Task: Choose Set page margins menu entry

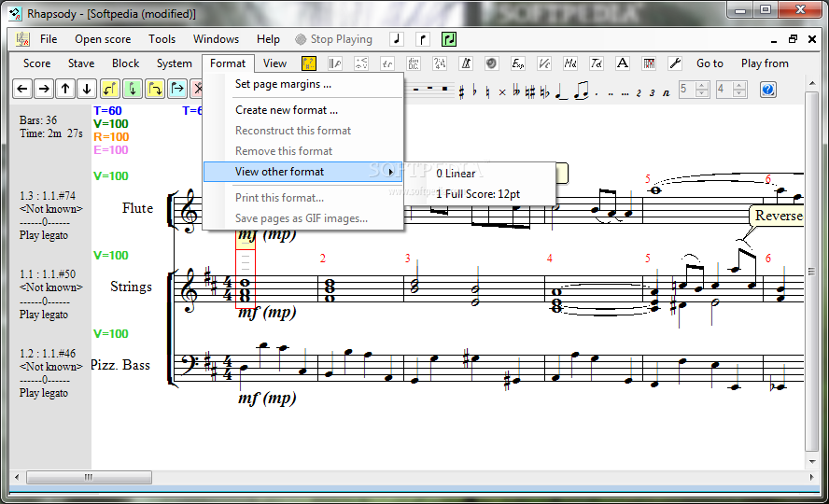Action: tap(303, 84)
